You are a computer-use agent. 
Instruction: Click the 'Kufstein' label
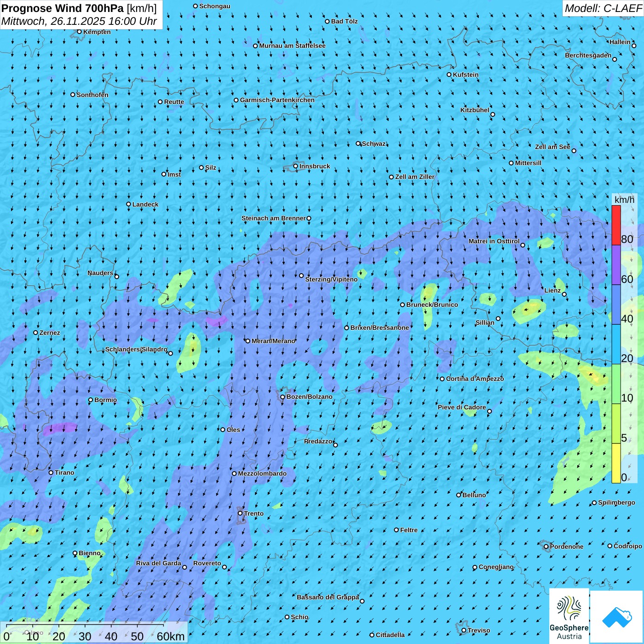[x=466, y=75]
